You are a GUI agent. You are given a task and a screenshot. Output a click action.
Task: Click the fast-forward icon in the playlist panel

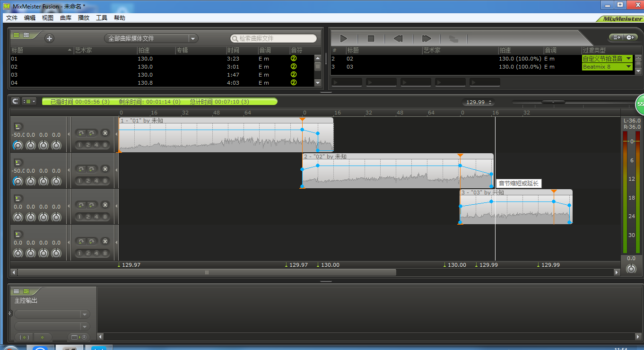[426, 38]
